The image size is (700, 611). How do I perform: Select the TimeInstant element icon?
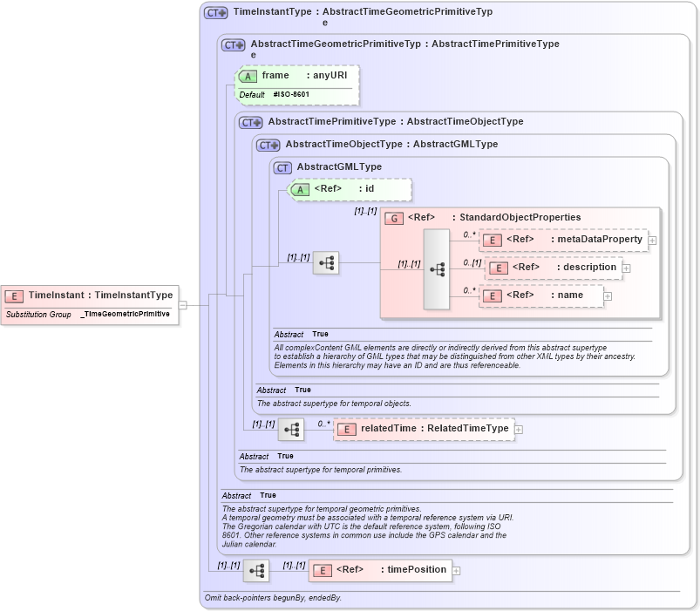pos(14,296)
